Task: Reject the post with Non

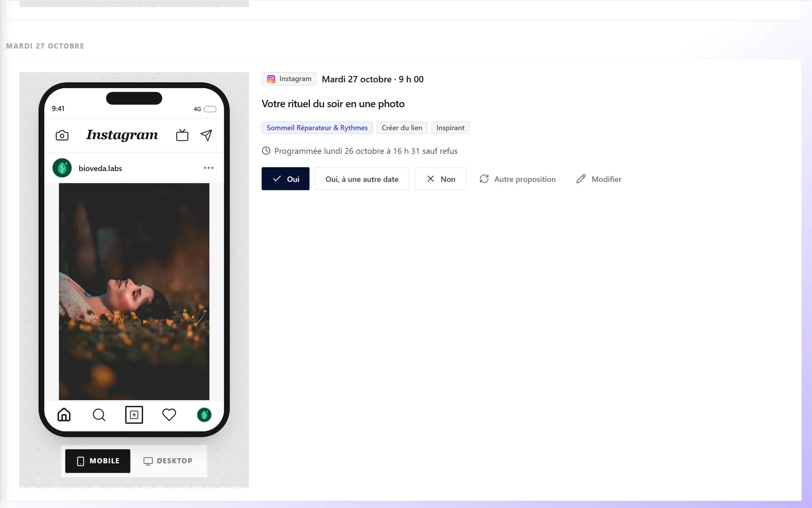Action: tap(441, 179)
